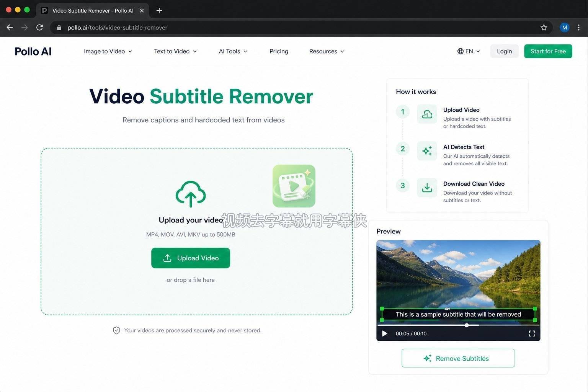Select the sample subtitle selection box
This screenshot has height=392, width=588.
(458, 314)
